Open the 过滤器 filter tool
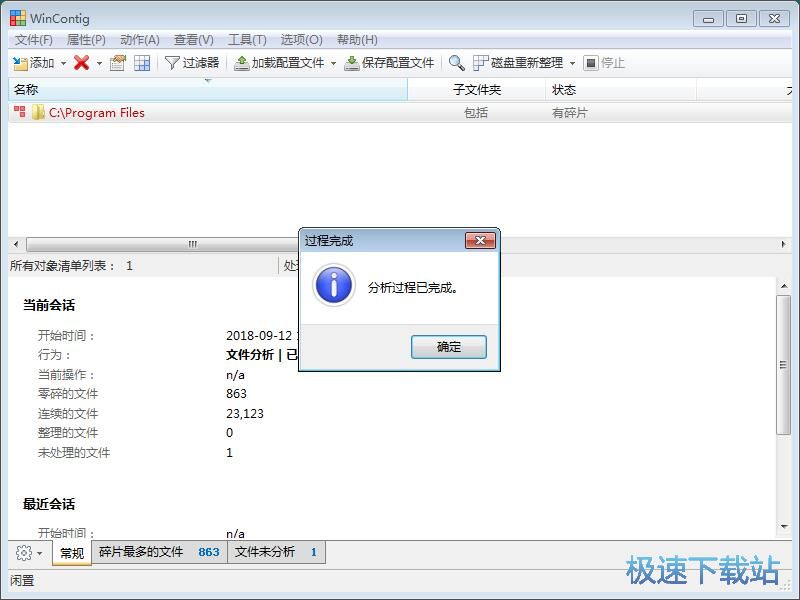The image size is (800, 600). (x=192, y=63)
